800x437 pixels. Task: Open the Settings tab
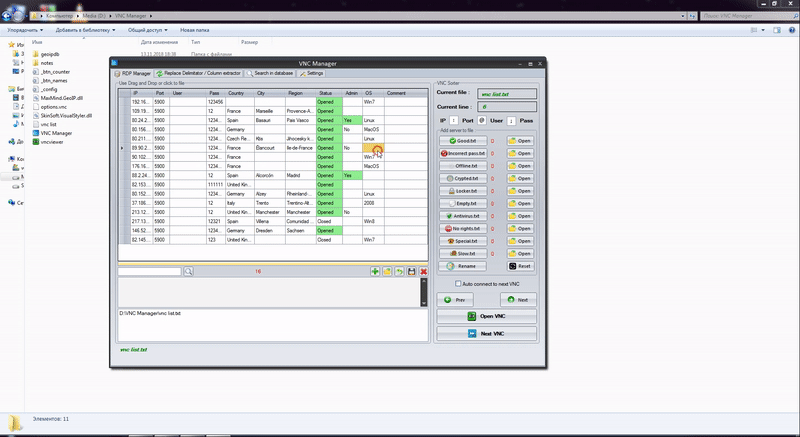[x=311, y=73]
